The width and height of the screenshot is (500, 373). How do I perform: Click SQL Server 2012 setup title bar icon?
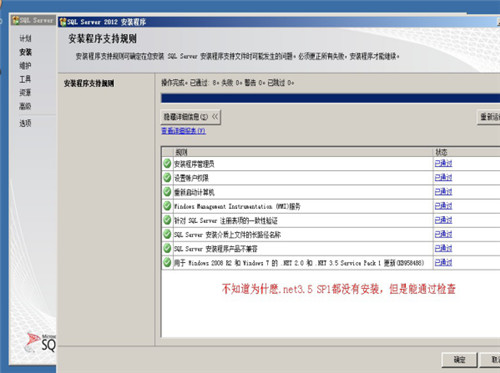click(x=63, y=22)
